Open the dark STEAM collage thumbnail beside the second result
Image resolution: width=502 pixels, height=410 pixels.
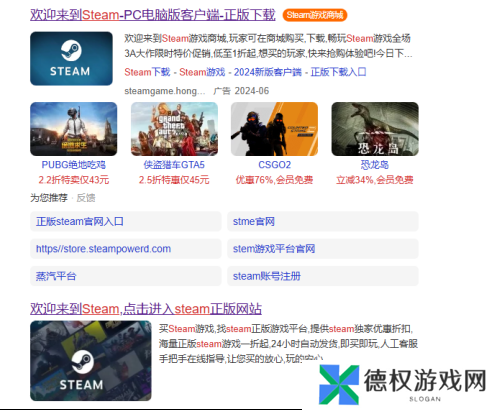click(91, 361)
